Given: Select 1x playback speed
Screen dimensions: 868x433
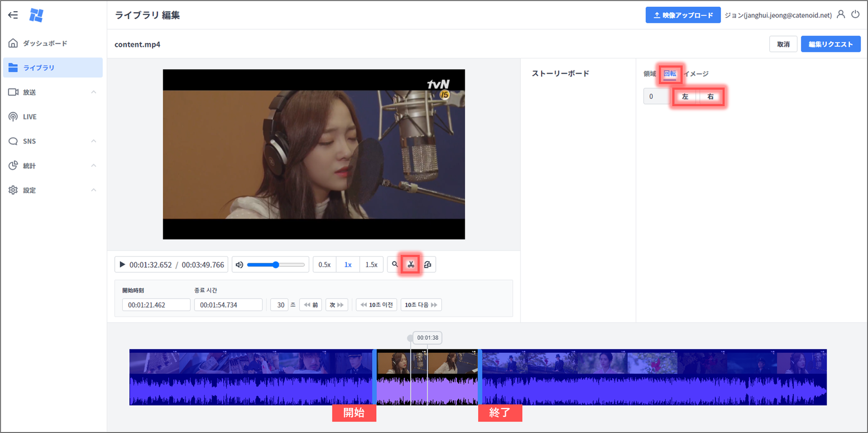Looking at the screenshot, I should click(348, 265).
